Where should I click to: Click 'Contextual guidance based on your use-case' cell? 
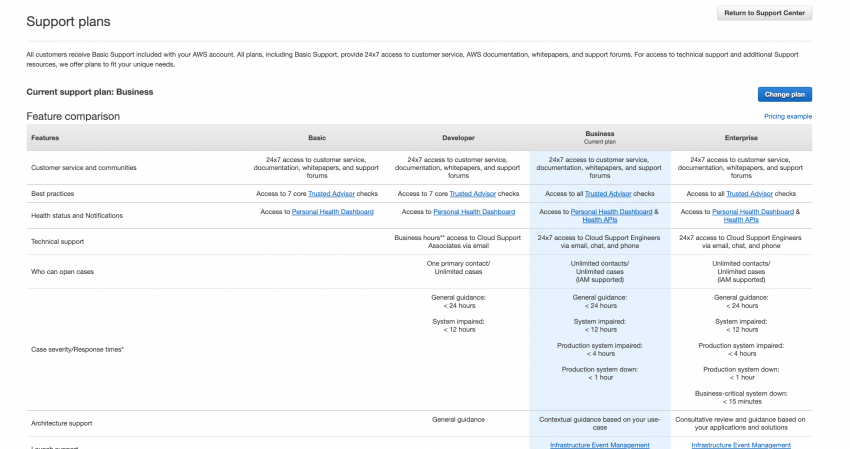pos(600,424)
